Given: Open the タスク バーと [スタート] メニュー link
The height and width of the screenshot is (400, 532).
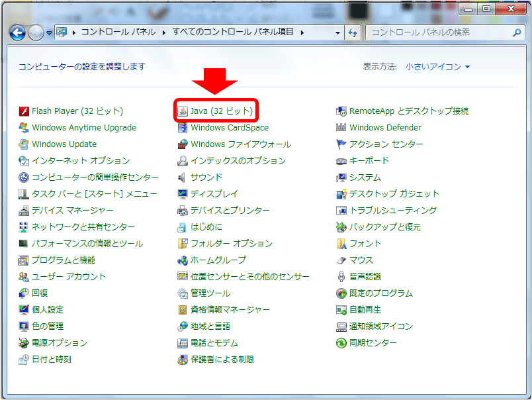Looking at the screenshot, I should click(x=95, y=194).
